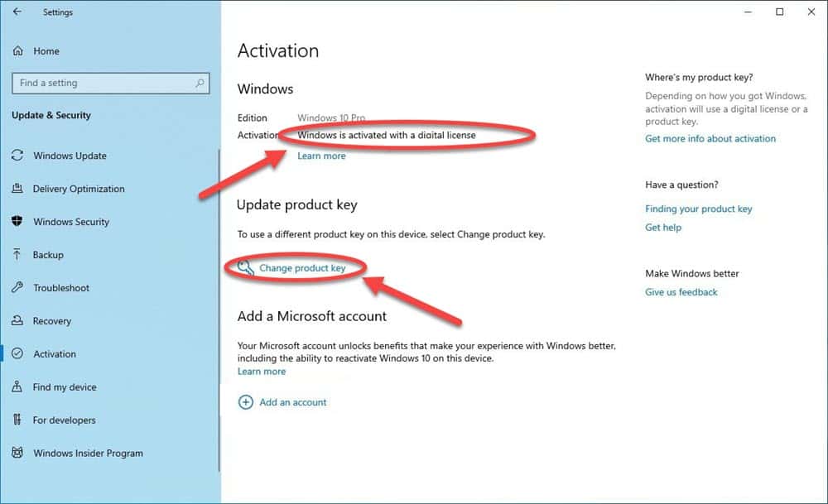Click the key icon beside Change product key
This screenshot has height=504, width=828.
(x=246, y=268)
